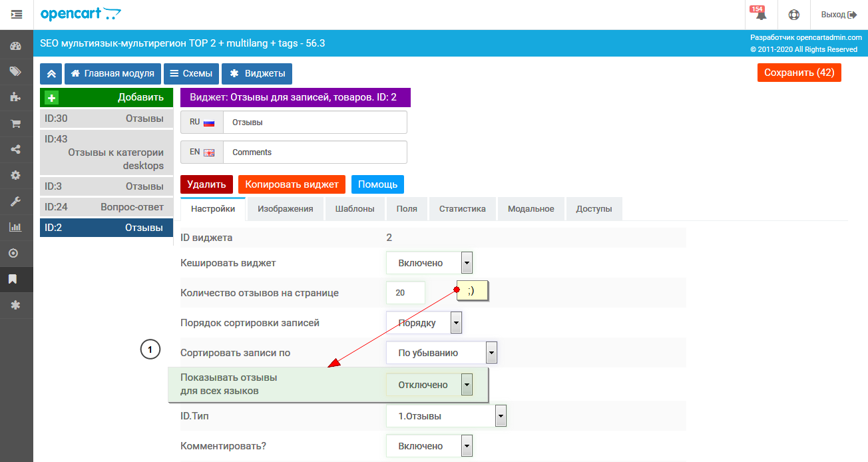The image size is (868, 462).
Task: Click the double chevron up button
Action: (51, 73)
